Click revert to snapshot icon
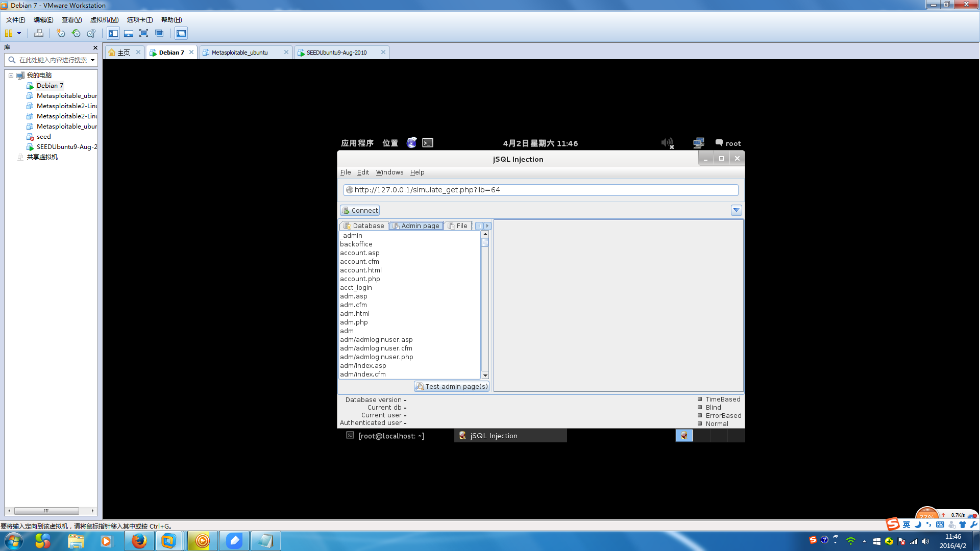Viewport: 980px width, 551px height. coord(76,33)
